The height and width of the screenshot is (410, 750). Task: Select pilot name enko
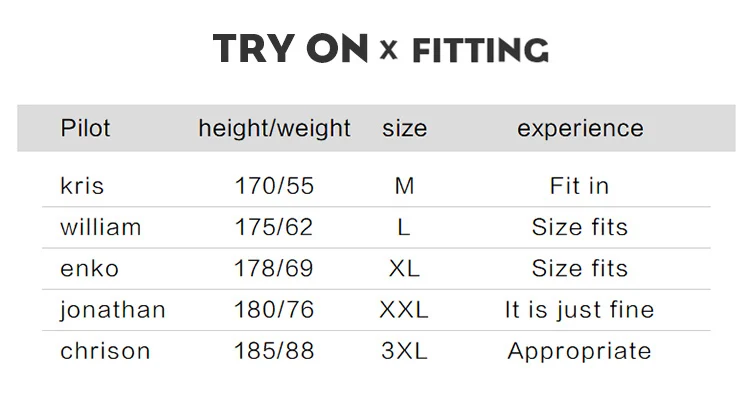[89, 268]
